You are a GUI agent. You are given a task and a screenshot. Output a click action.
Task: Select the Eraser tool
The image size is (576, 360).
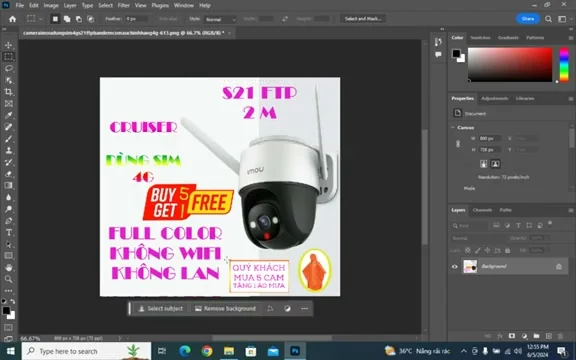[x=8, y=174]
